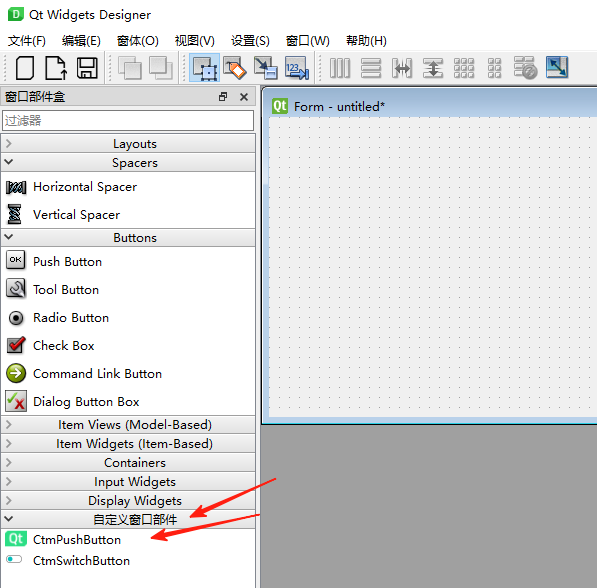597x588 pixels.
Task: Float the widget box panel
Action: point(223,97)
